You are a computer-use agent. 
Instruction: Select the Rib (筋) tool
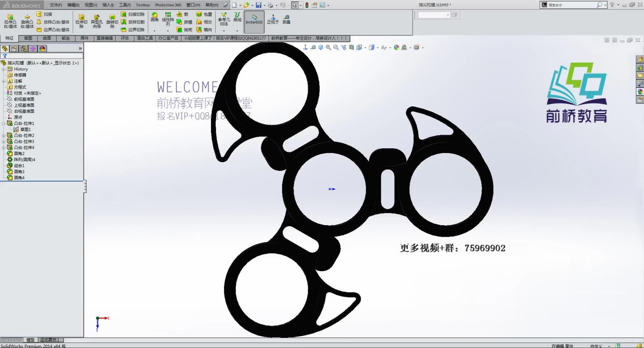click(183, 14)
